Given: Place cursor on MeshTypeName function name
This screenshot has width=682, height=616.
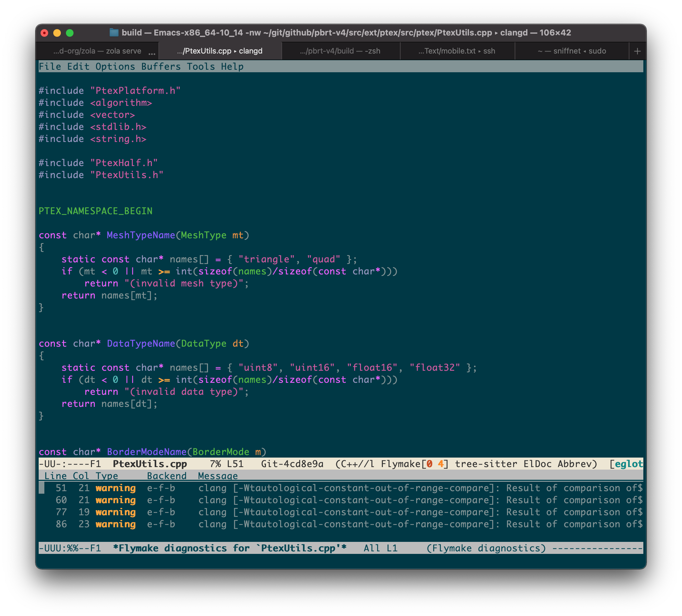Looking at the screenshot, I should [x=141, y=235].
